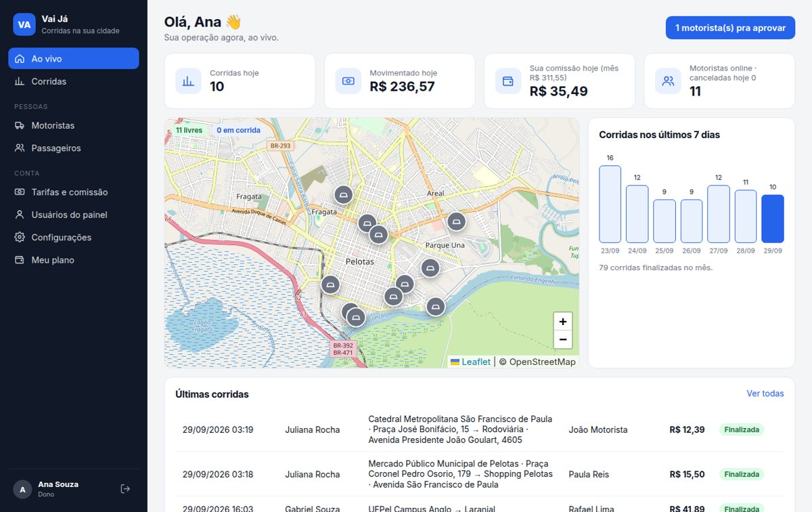Viewport: 812px width, 512px height.
Task: Click the driver marker west of Pelotas near BR-392
Action: (x=330, y=284)
